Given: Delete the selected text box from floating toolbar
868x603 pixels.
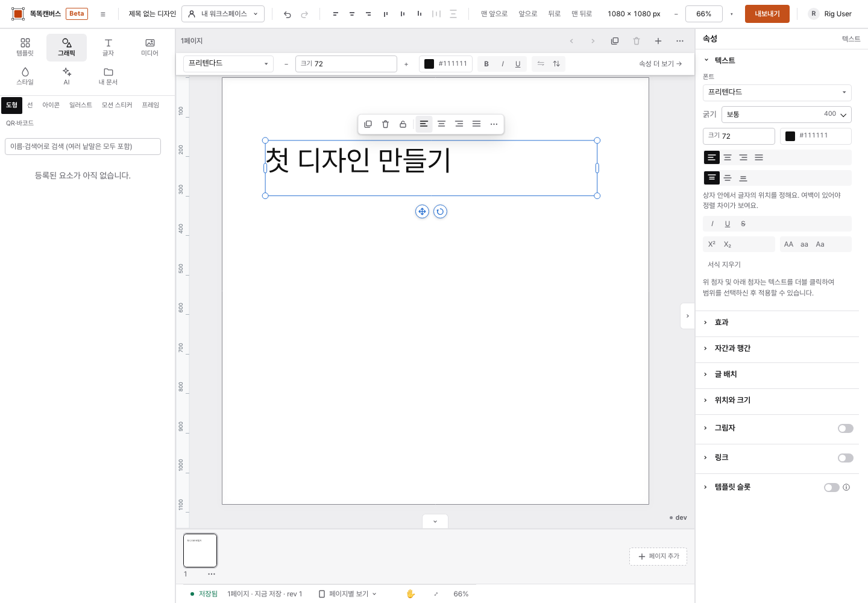Looking at the screenshot, I should (385, 124).
